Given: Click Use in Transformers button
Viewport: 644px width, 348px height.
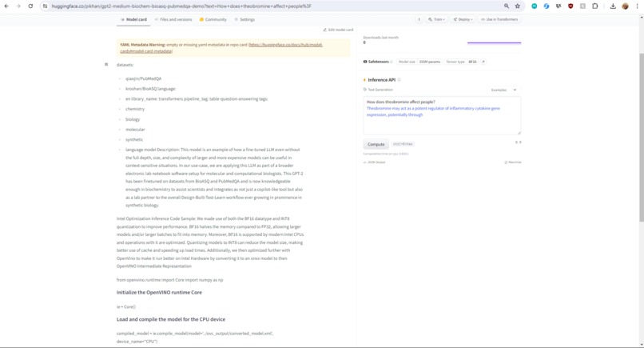Looking at the screenshot, I should click(499, 19).
